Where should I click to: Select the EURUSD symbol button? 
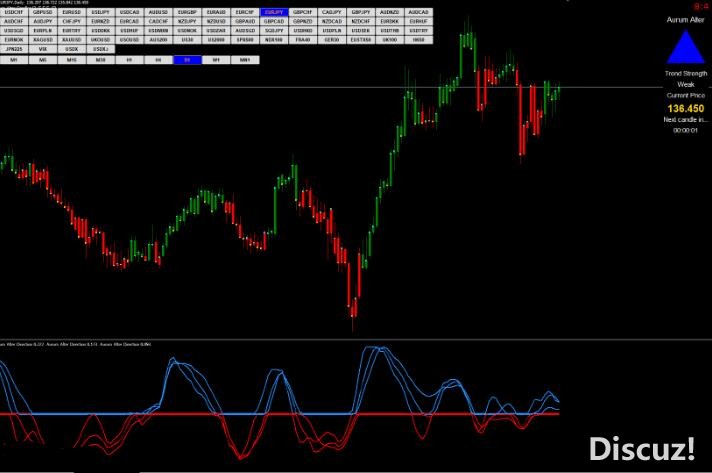(72, 12)
